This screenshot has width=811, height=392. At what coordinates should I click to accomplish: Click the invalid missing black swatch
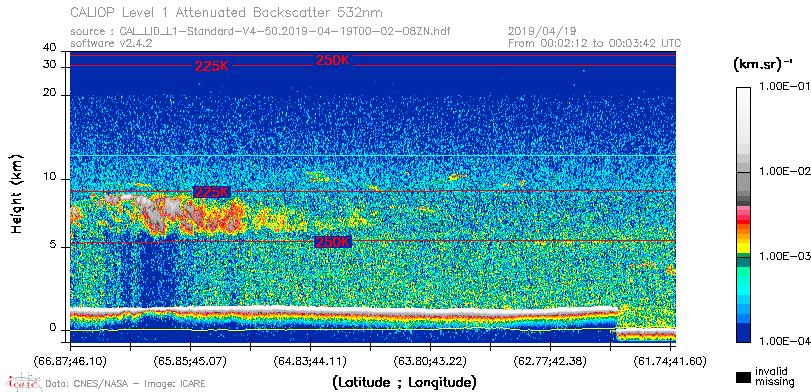point(744,377)
